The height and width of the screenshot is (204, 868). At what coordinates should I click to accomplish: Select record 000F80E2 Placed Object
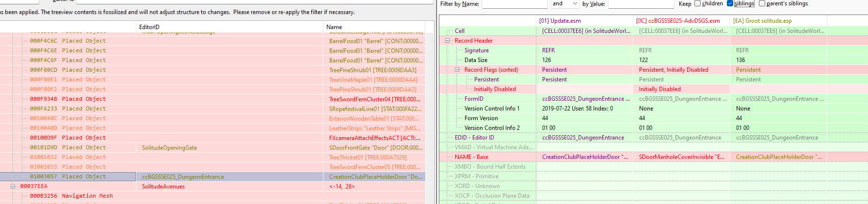click(x=68, y=89)
